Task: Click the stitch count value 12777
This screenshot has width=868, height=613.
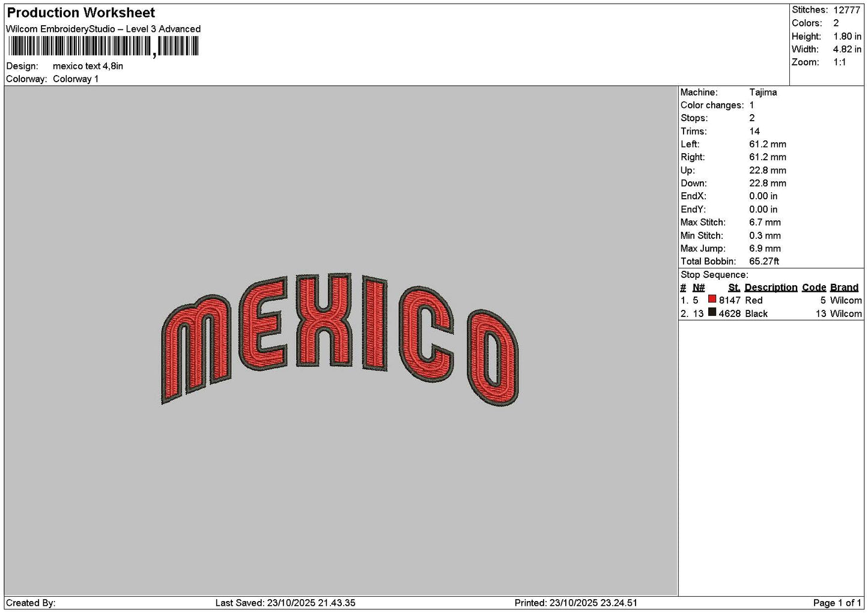Action: pyautogui.click(x=847, y=10)
